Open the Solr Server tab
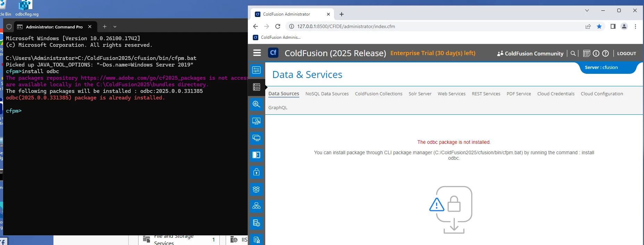This screenshot has width=644, height=245. (x=420, y=94)
